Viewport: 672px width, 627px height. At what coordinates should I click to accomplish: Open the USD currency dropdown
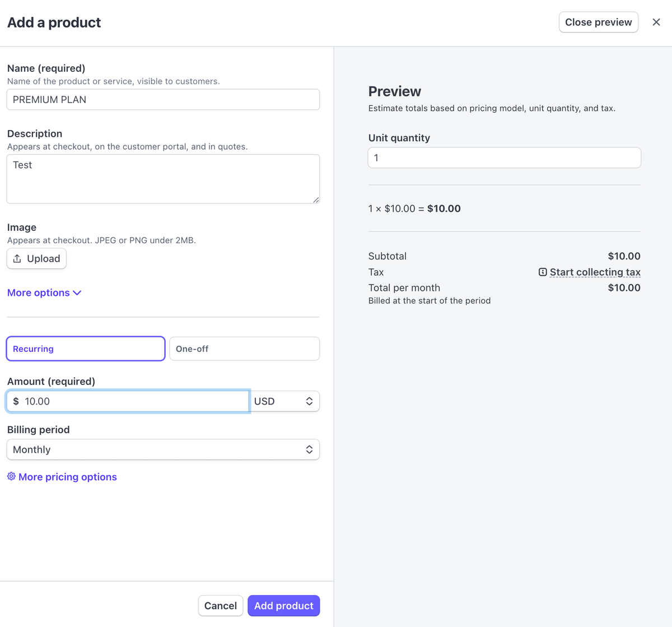284,401
